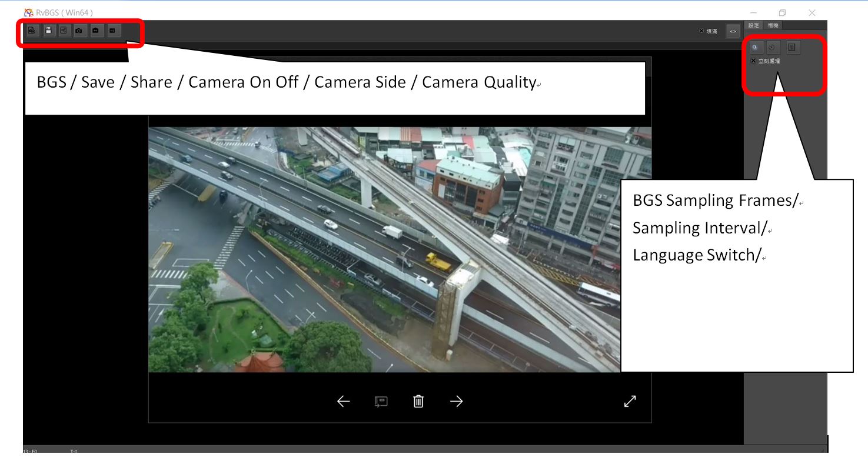This screenshot has width=868, height=461.
Task: Delete the image with the trash icon
Action: coord(418,401)
